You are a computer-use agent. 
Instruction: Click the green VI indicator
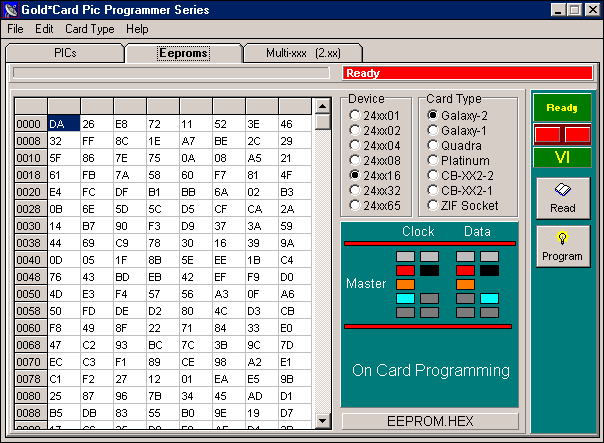pos(562,158)
